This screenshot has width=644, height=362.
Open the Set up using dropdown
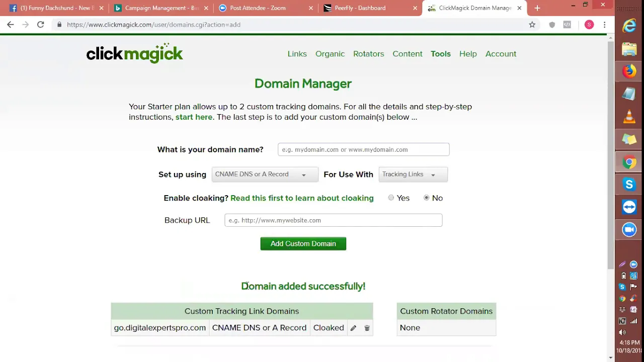[265, 174]
